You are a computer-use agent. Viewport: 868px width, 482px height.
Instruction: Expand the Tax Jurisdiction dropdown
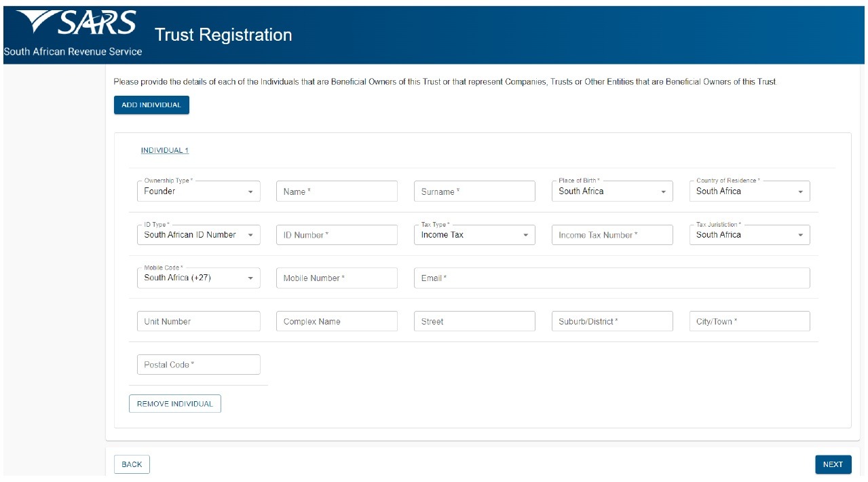click(749, 235)
